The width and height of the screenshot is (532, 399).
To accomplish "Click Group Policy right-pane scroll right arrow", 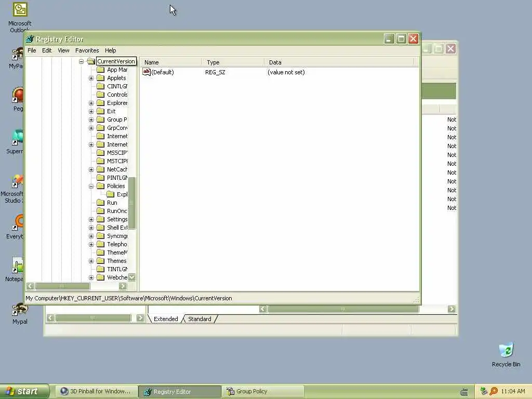I will tap(451, 309).
